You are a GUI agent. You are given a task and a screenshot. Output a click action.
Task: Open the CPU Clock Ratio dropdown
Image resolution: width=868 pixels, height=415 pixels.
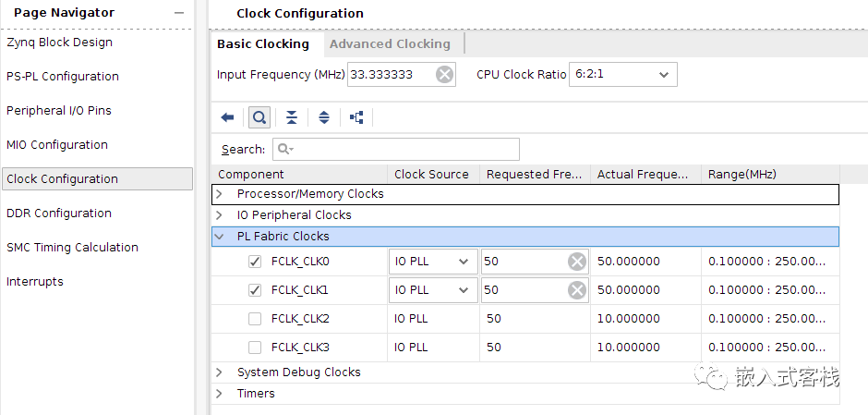point(622,75)
